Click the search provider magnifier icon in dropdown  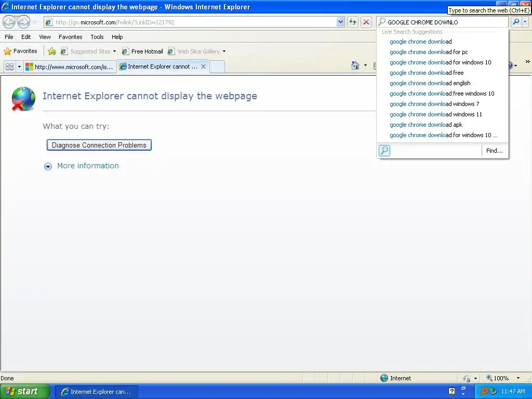pyautogui.click(x=384, y=150)
